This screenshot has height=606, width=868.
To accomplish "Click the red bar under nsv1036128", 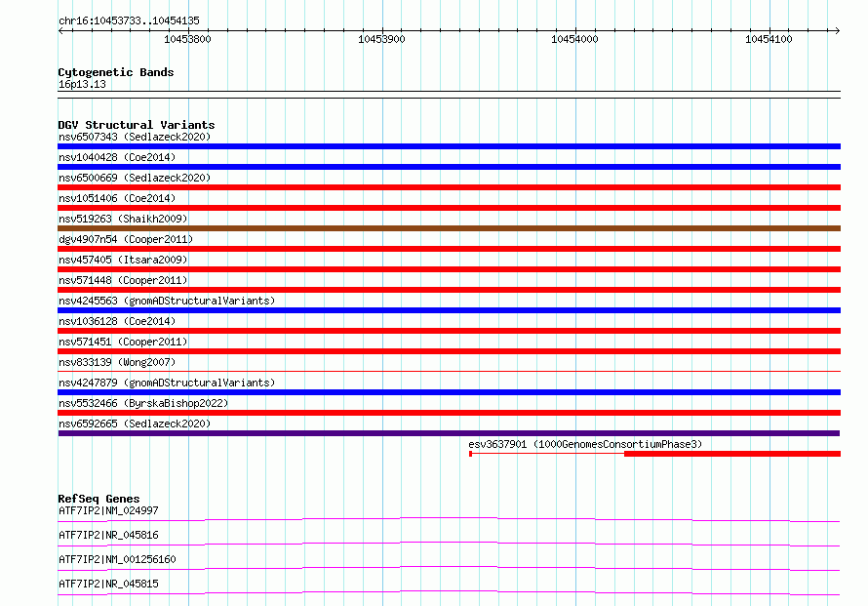I will [449, 331].
